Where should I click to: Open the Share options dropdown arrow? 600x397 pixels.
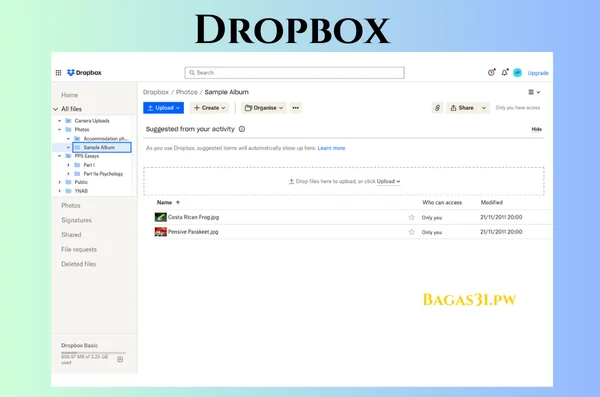coord(484,108)
